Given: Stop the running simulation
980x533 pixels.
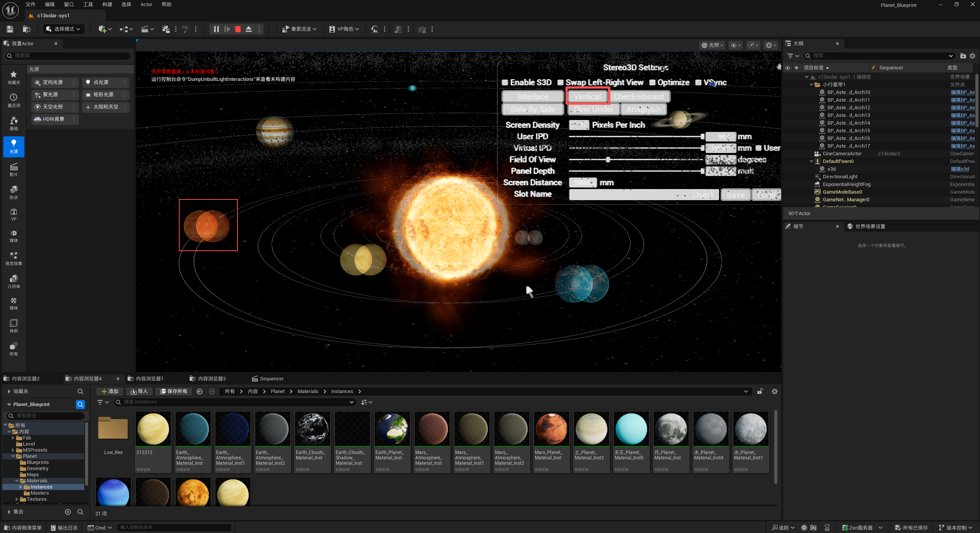Looking at the screenshot, I should click(238, 29).
